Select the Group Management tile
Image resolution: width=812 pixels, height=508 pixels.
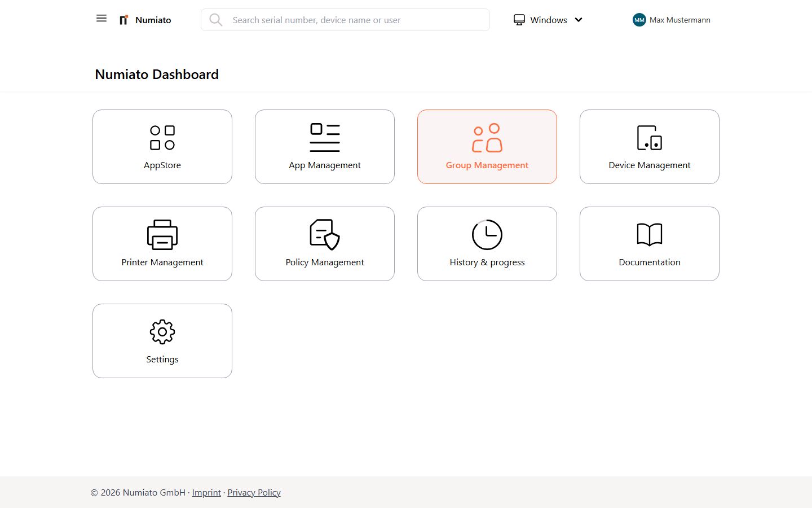tap(487, 147)
